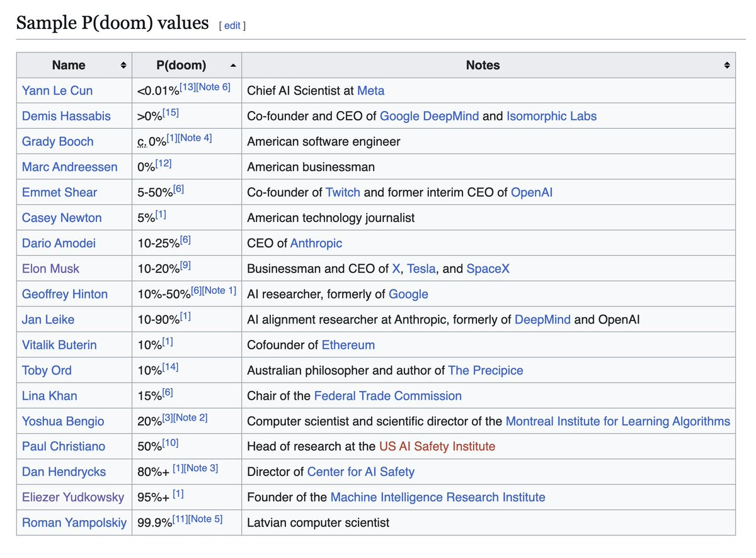Click the 'c.' abbreviation in Grady Booch row
Viewport: 756px width, 558px height.
pos(141,142)
